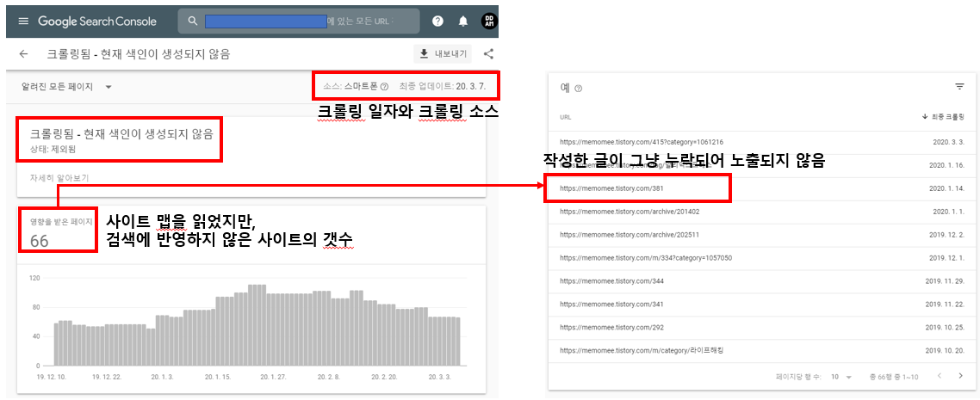Click URL memomee.tistory.com/m/category/라이프해킹
The width and height of the screenshot is (980, 400).
(642, 350)
